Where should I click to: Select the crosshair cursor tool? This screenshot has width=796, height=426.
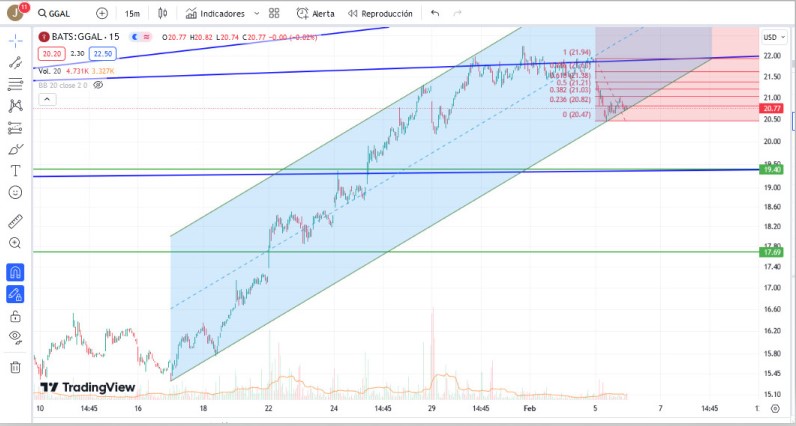pos(15,41)
